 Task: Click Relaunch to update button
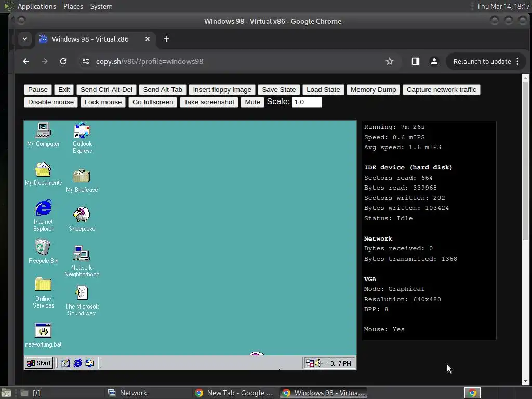click(482, 61)
